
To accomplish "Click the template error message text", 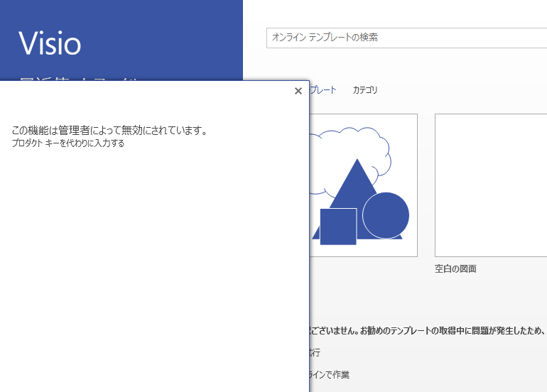I will point(428,330).
